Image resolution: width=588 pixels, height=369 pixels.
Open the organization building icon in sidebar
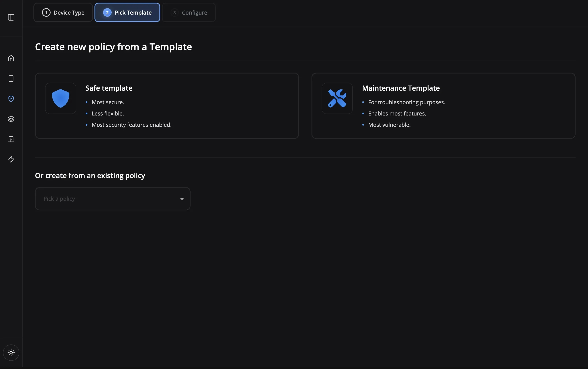pos(11,139)
